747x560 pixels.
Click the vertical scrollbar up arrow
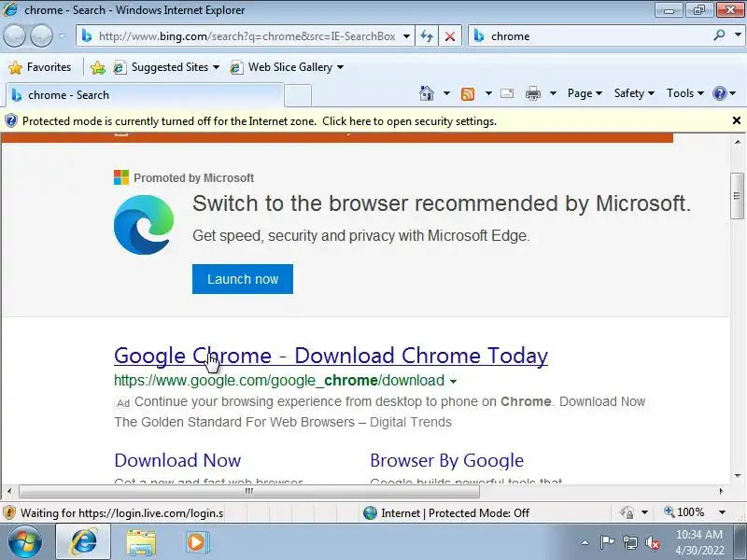pos(738,142)
